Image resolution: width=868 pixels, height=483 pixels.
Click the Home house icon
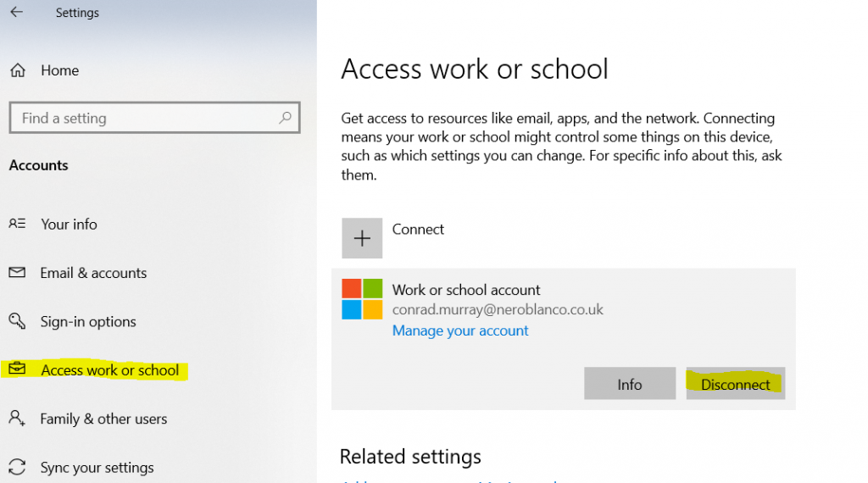pos(18,70)
